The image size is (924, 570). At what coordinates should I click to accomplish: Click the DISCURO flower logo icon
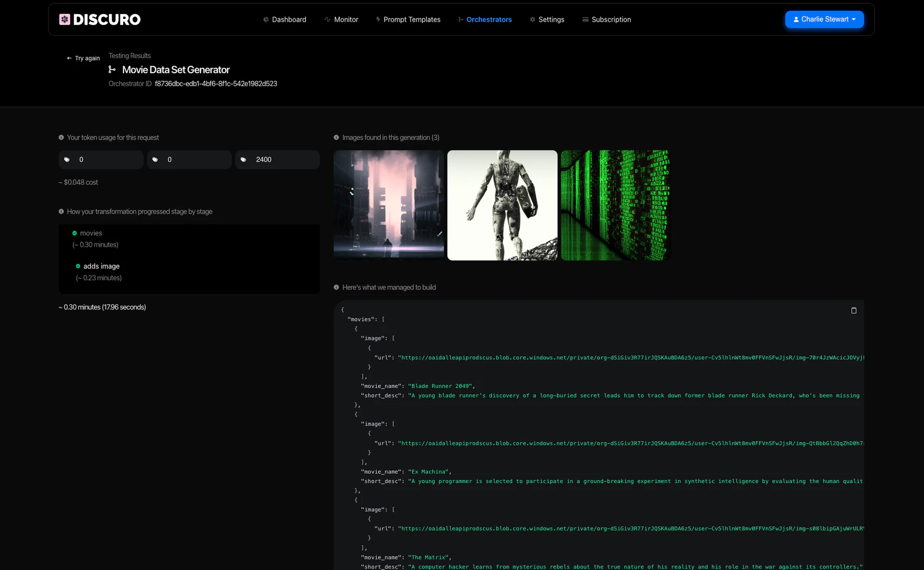[x=64, y=19]
